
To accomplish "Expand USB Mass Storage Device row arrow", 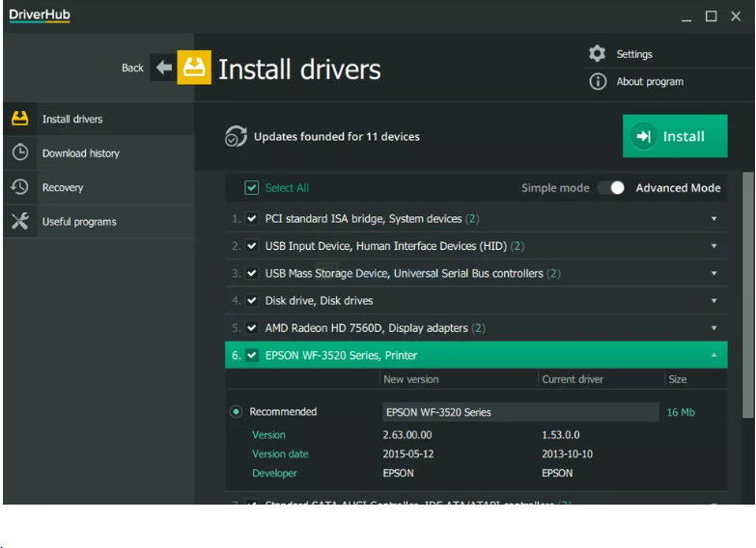I will tap(714, 273).
